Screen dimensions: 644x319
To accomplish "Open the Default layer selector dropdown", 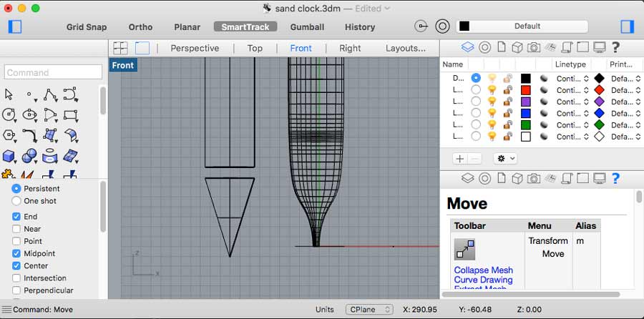I will pyautogui.click(x=523, y=26).
